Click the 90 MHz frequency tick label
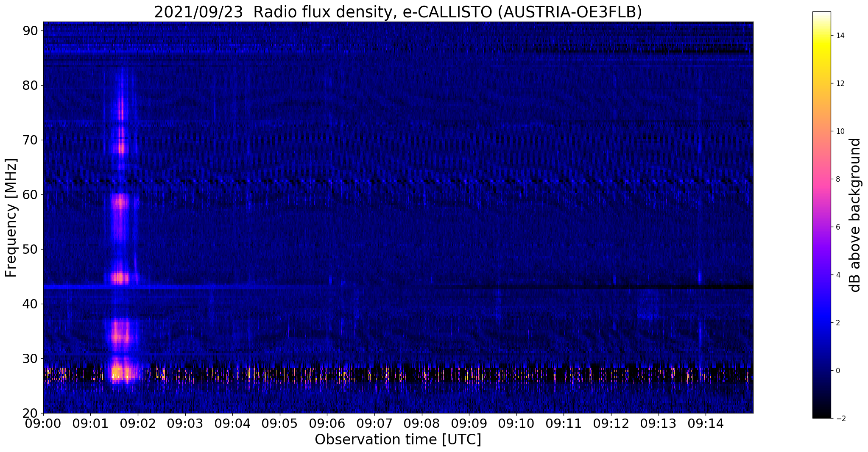The image size is (868, 452). pos(31,31)
